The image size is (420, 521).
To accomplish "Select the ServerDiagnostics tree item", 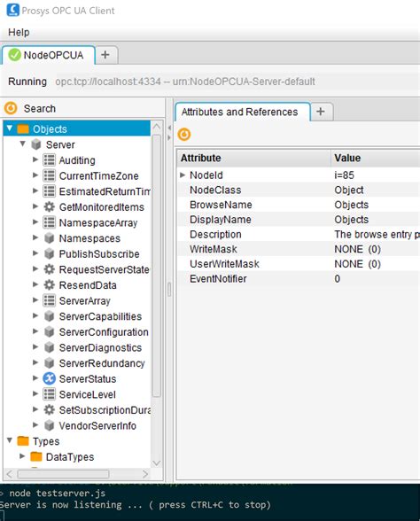I will (100, 347).
